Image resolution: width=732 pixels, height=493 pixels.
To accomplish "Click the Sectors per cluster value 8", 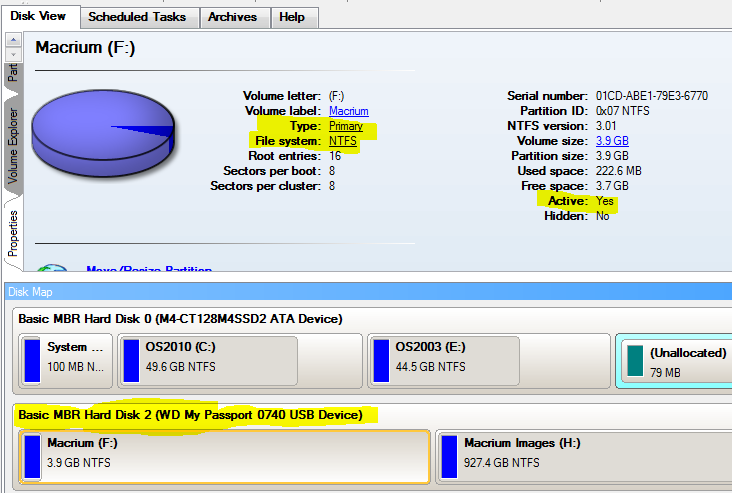I will pos(332,186).
